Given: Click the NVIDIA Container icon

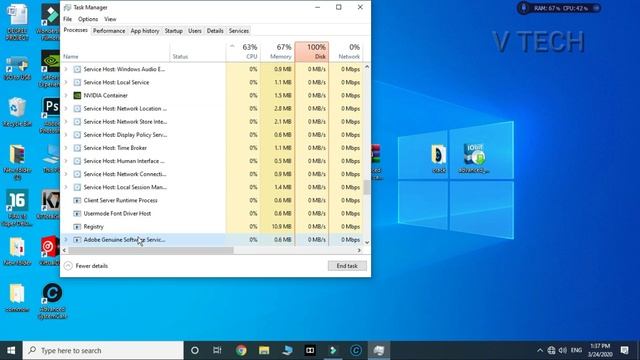Looking at the screenshot, I should click(x=77, y=96).
